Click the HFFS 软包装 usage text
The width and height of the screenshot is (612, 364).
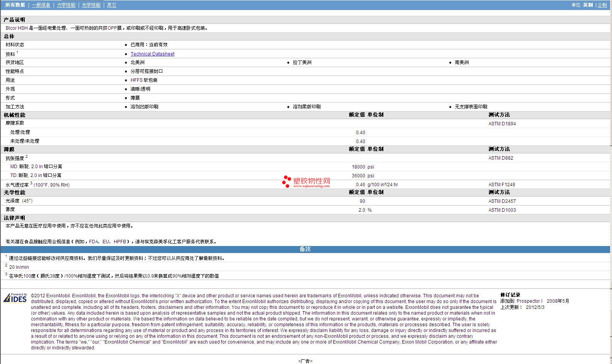(x=144, y=80)
